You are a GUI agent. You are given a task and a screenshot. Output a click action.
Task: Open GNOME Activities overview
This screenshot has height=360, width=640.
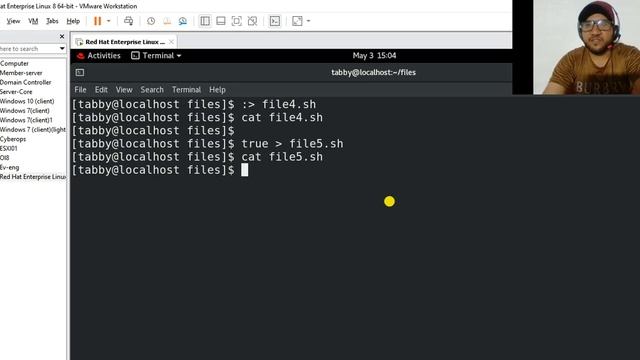coord(104,56)
